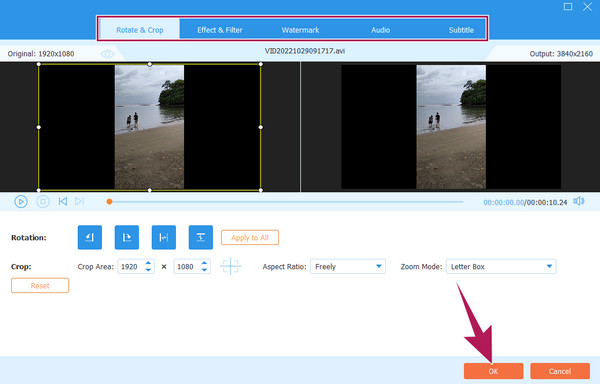
Task: Click the total duration 00:00:10.24
Action: 547,202
